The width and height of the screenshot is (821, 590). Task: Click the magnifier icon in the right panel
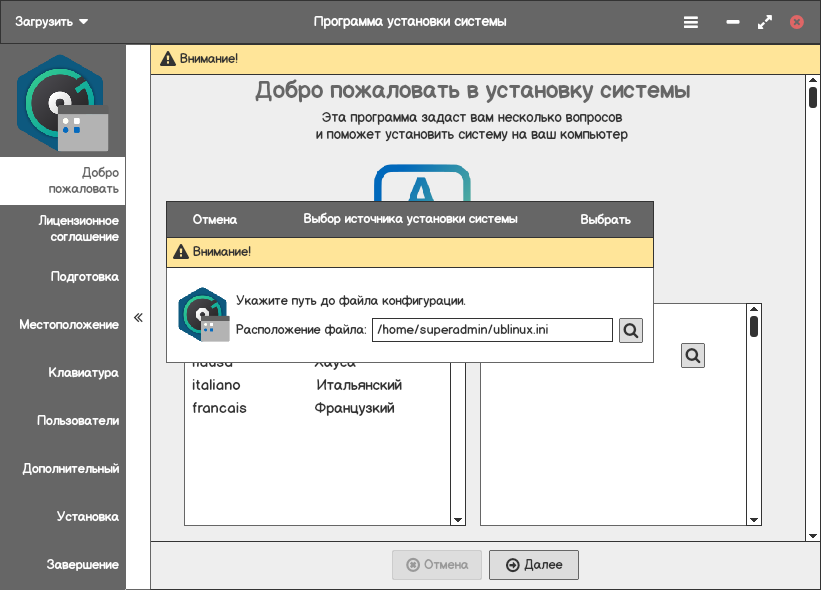(692, 355)
